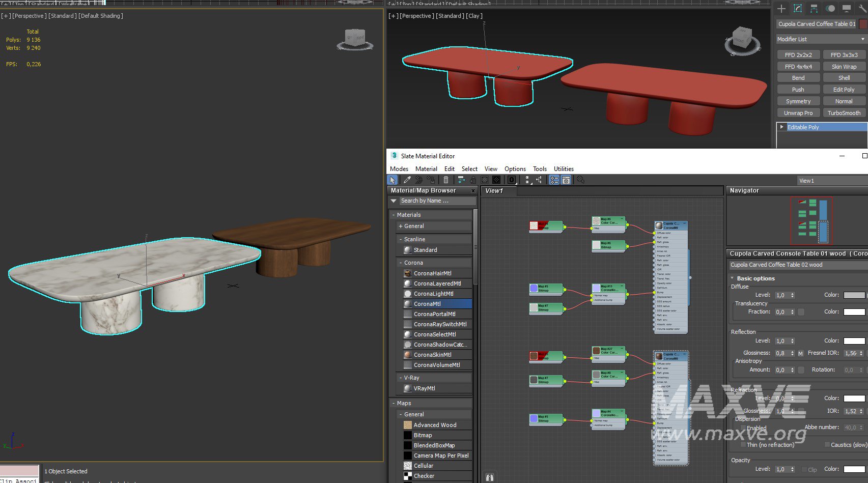Click the Unwrap Pro button

coord(798,113)
